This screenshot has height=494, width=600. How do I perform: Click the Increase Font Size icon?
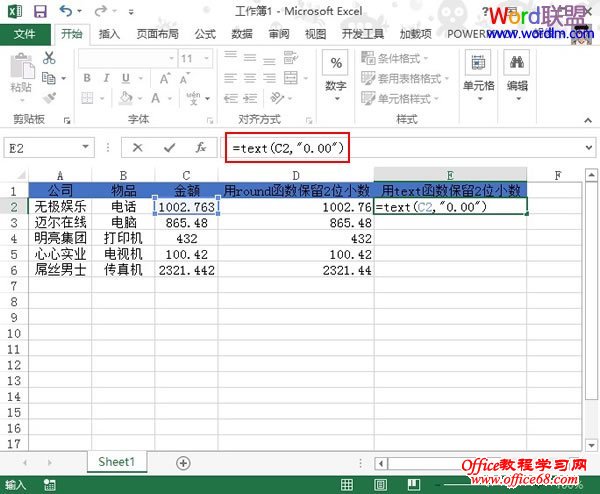click(x=165, y=78)
